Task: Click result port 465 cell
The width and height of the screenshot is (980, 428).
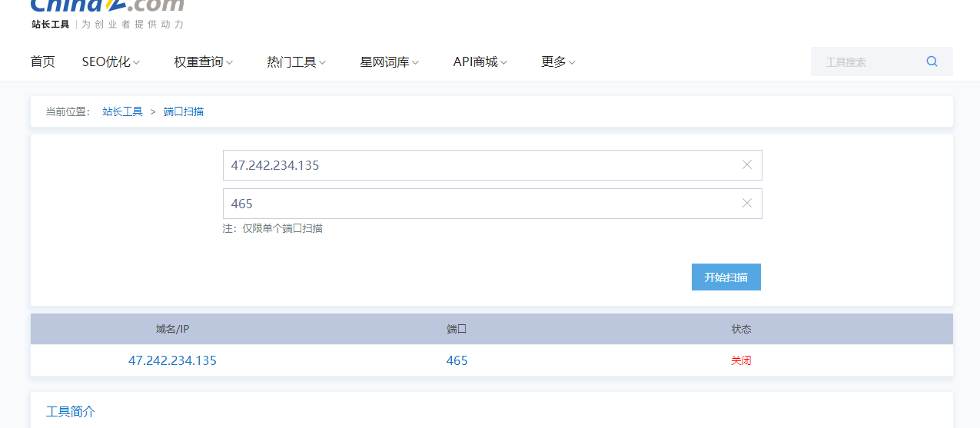Action: [x=457, y=360]
